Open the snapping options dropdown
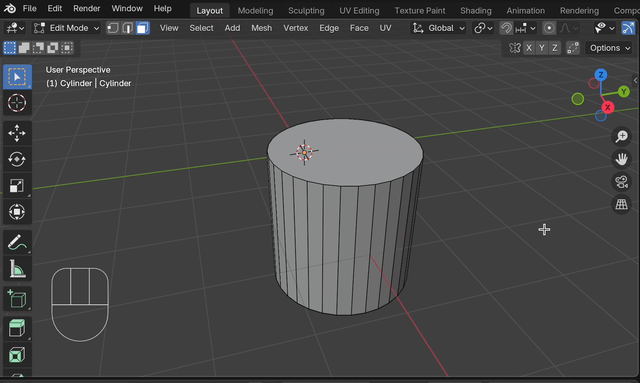 click(x=525, y=28)
